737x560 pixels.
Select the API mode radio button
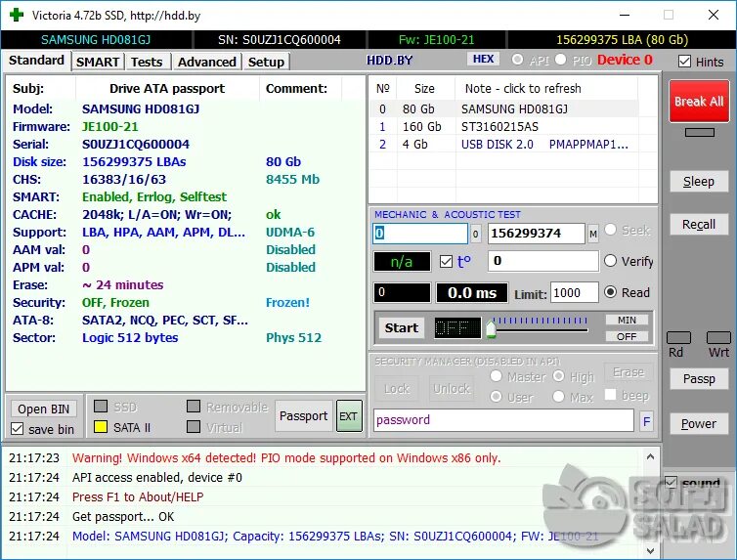517,60
